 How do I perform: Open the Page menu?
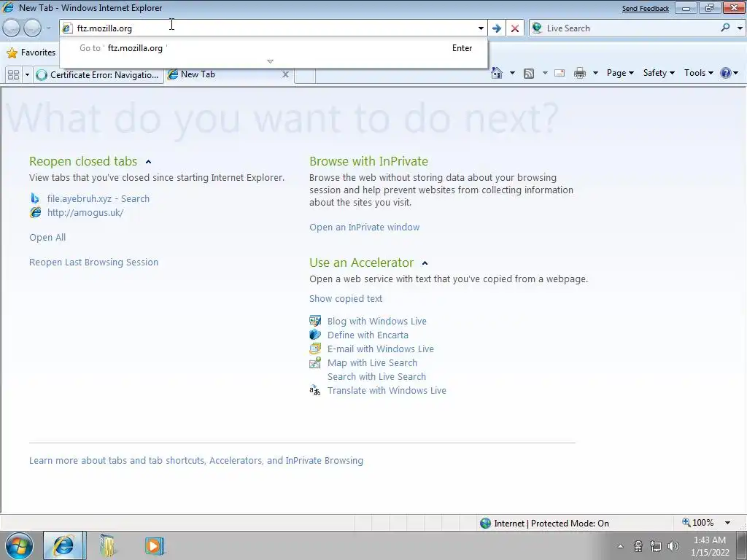(x=620, y=73)
